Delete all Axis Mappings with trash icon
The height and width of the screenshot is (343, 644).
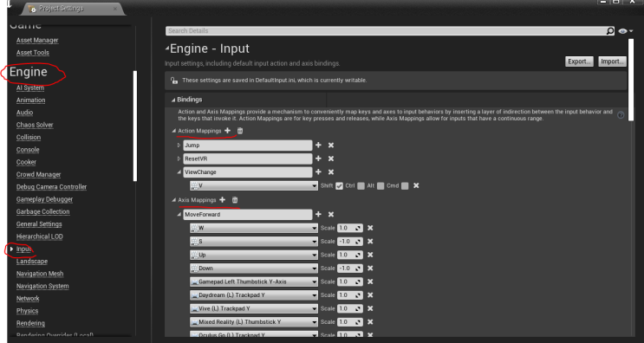(235, 200)
